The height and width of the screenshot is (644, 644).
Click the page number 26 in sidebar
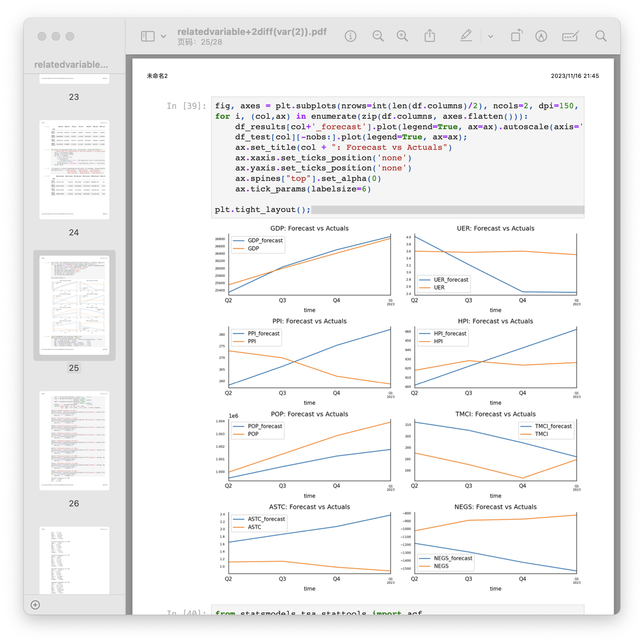(x=74, y=504)
